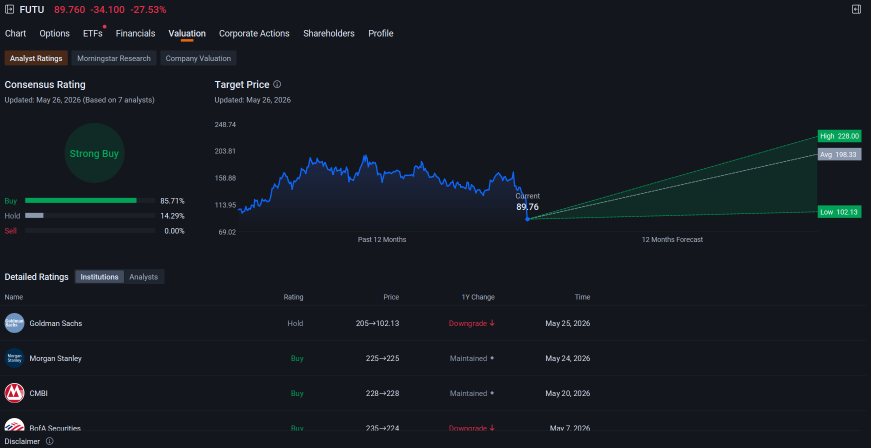The width and height of the screenshot is (871, 448).
Task: Click the CMBI logo icon
Action: click(14, 393)
